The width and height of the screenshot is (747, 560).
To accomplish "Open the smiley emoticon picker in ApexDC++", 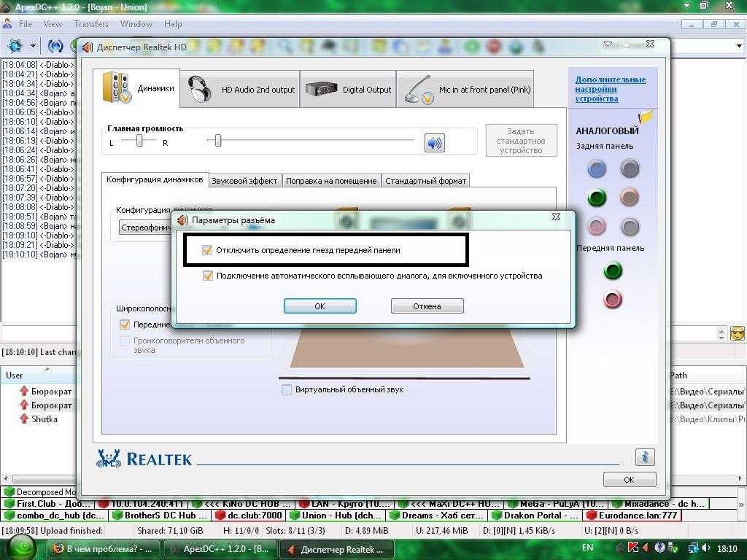I will pyautogui.click(x=737, y=333).
